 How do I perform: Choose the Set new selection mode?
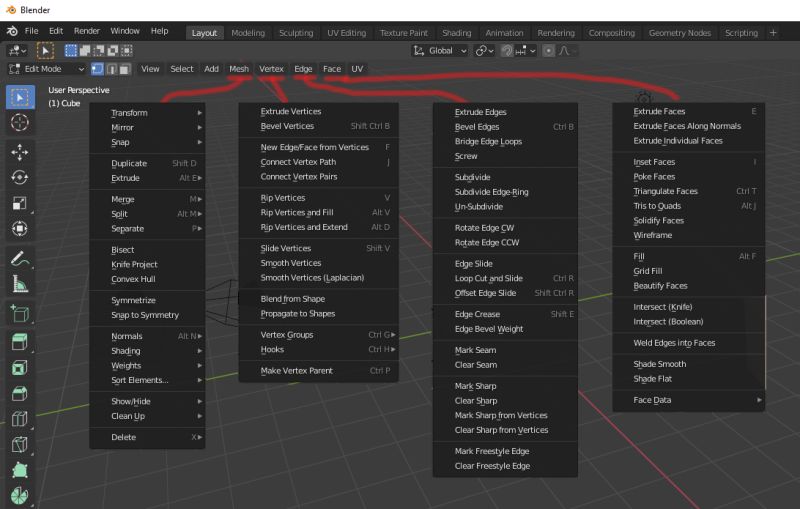[x=71, y=50]
